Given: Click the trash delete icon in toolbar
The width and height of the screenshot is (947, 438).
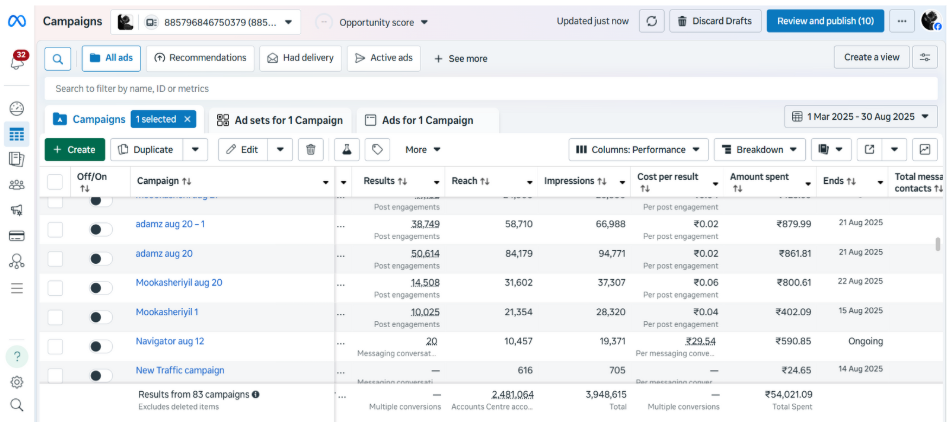Looking at the screenshot, I should (311, 150).
